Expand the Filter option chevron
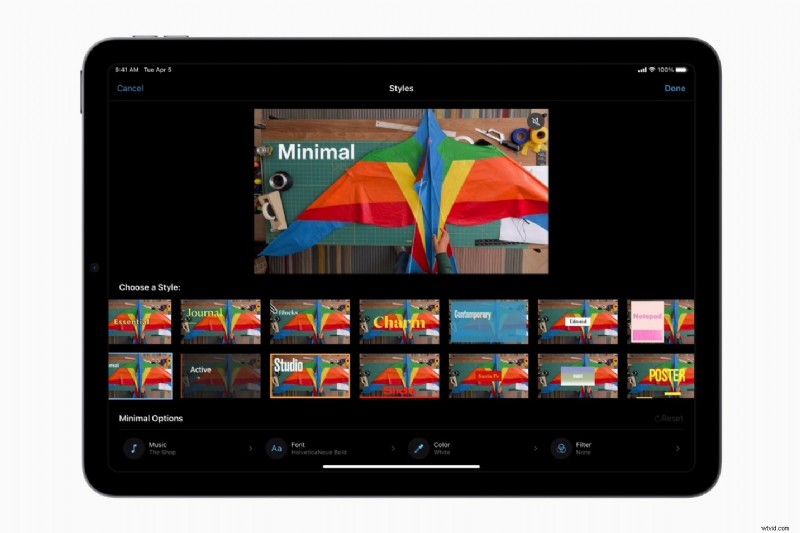800x533 pixels. pos(678,448)
